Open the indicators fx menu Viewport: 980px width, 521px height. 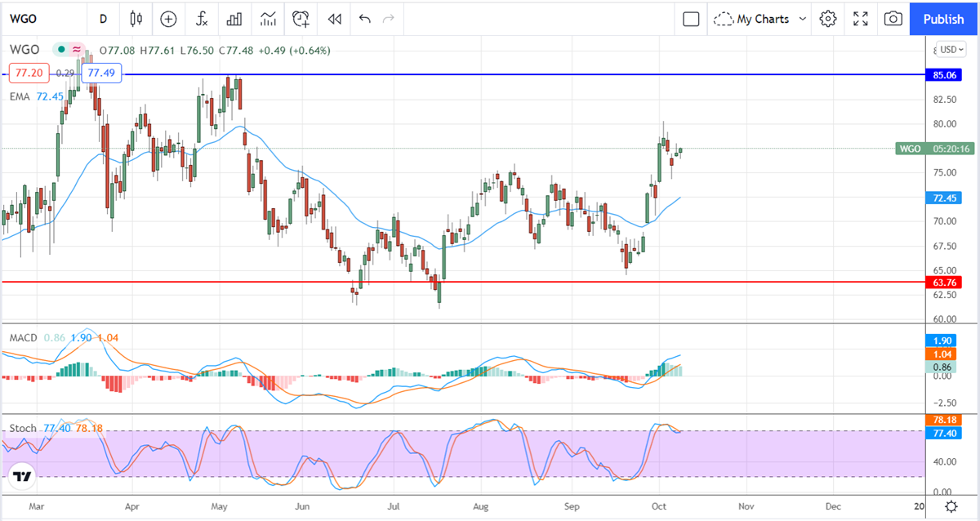click(201, 18)
